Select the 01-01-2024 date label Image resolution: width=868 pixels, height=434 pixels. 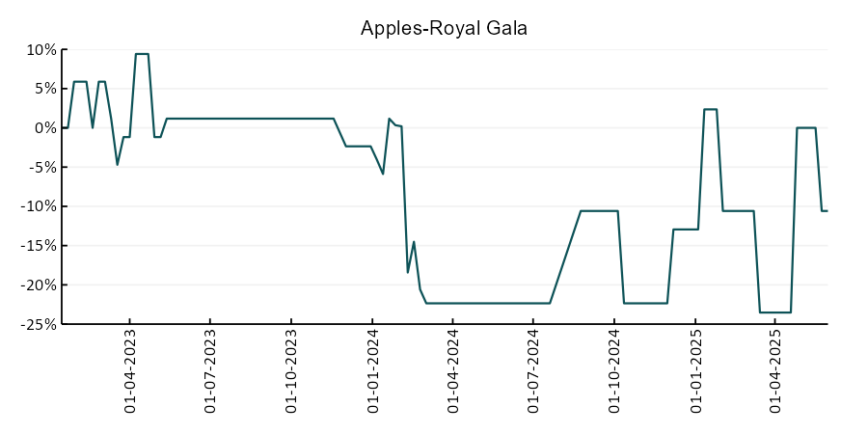372,371
